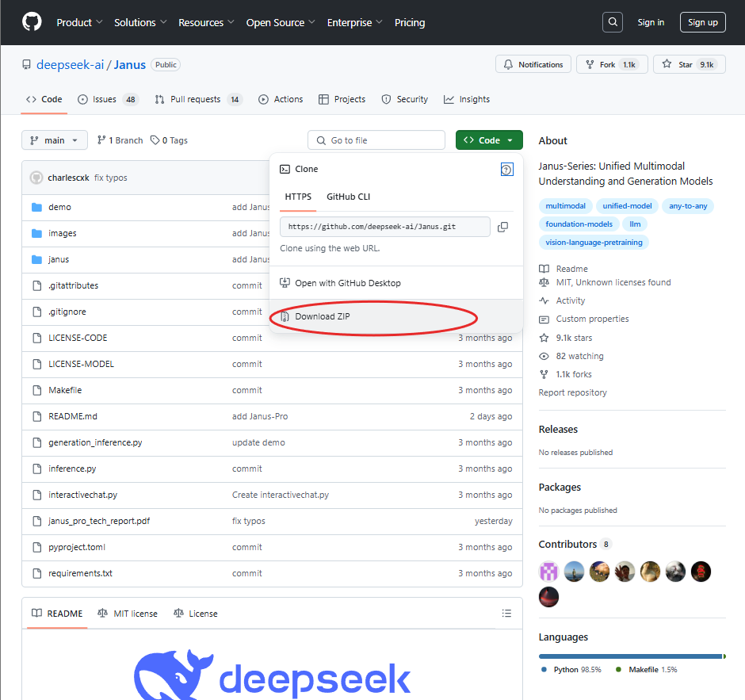Screen dimensions: 745x700
Task: Open MIT, Unknown licenses found link
Action: pos(605,282)
